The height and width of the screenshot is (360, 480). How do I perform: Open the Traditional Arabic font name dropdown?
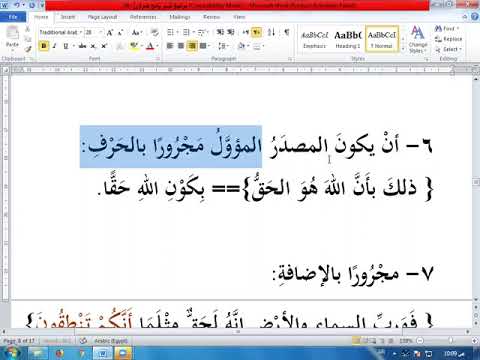coord(81,32)
